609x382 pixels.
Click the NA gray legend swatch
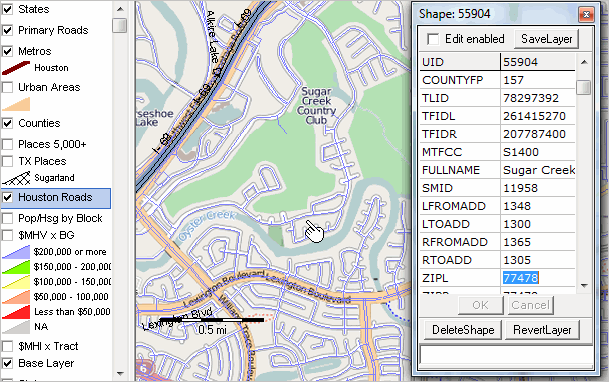16,327
